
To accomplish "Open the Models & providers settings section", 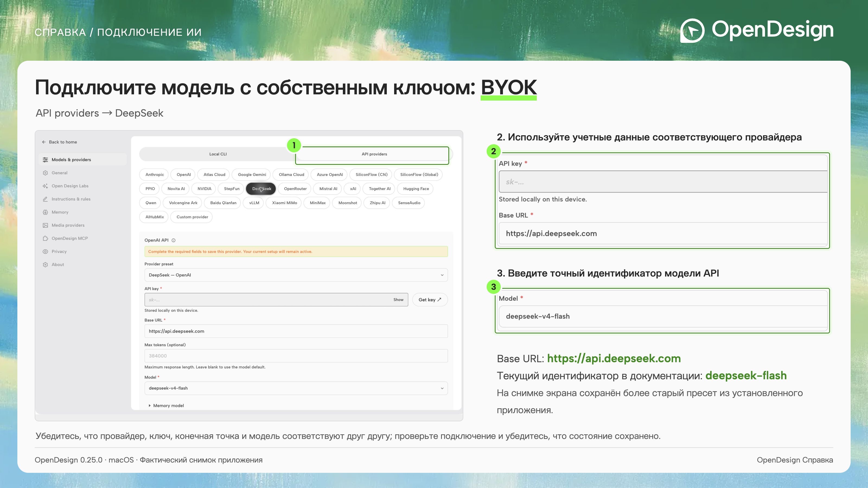I will click(x=82, y=160).
